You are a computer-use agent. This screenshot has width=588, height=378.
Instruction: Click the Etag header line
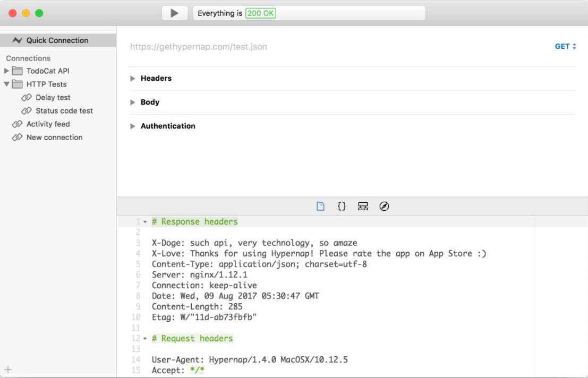pos(204,317)
